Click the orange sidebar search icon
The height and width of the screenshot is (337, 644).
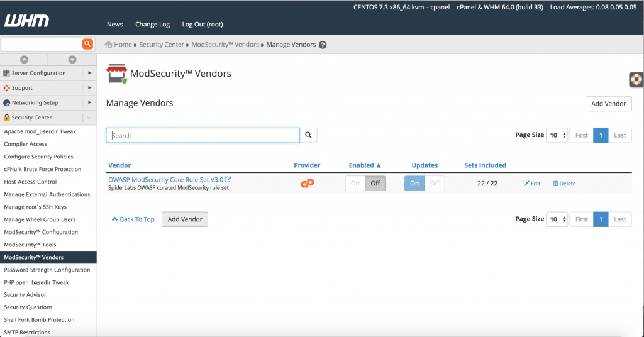pyautogui.click(x=87, y=44)
